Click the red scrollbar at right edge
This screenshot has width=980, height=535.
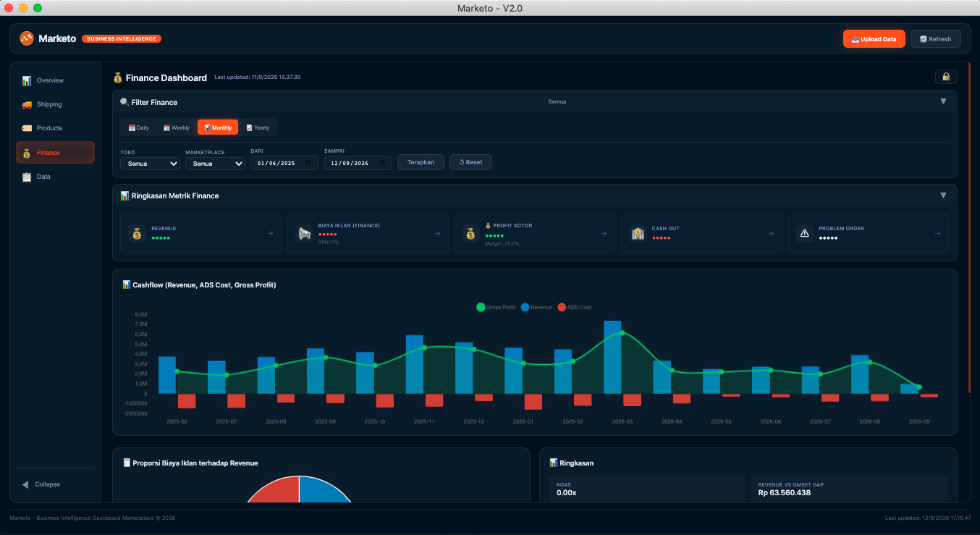(969, 228)
